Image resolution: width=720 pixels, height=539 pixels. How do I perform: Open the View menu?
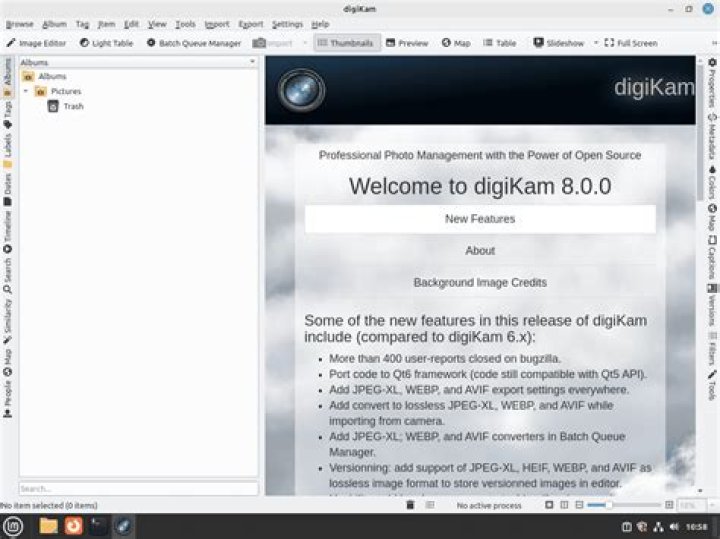coord(157,24)
